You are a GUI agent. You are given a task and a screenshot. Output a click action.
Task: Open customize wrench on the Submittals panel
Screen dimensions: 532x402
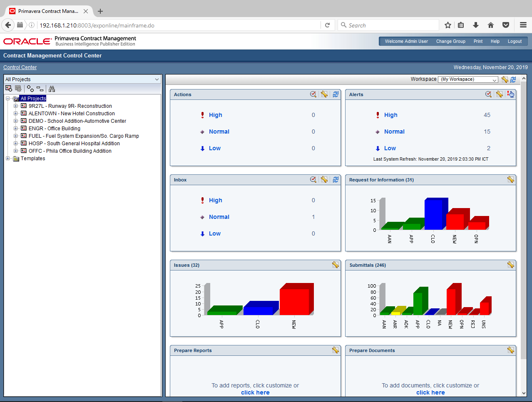[x=510, y=265]
